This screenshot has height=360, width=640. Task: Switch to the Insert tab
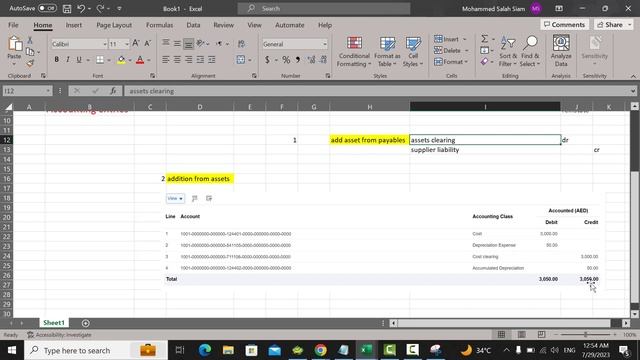[x=74, y=25]
